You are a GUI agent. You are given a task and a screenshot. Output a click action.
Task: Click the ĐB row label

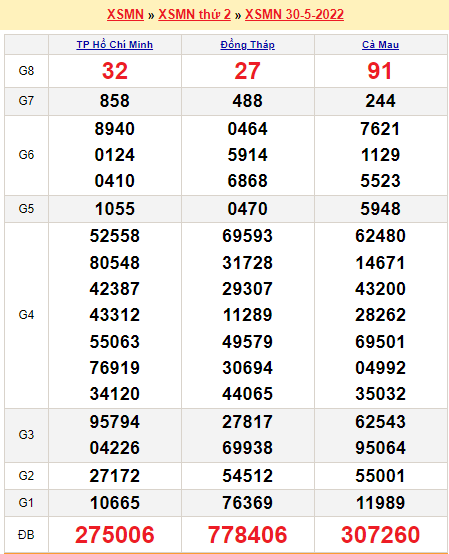[x=26, y=535]
